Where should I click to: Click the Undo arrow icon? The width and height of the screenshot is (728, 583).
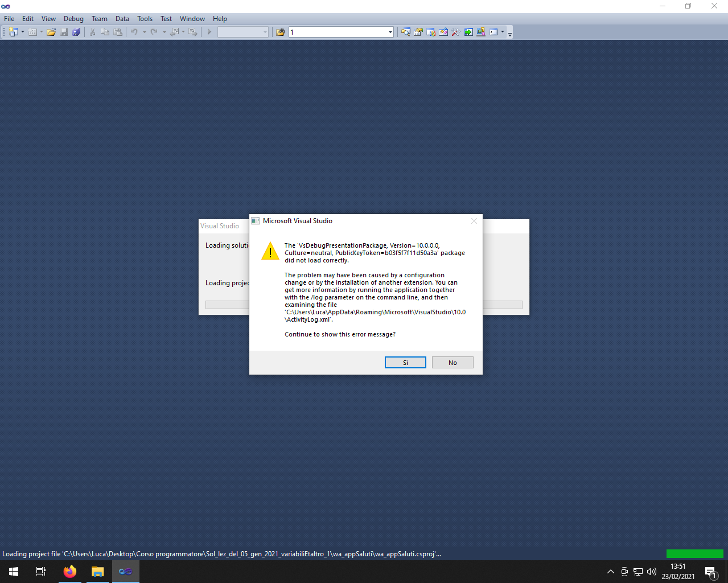point(134,32)
